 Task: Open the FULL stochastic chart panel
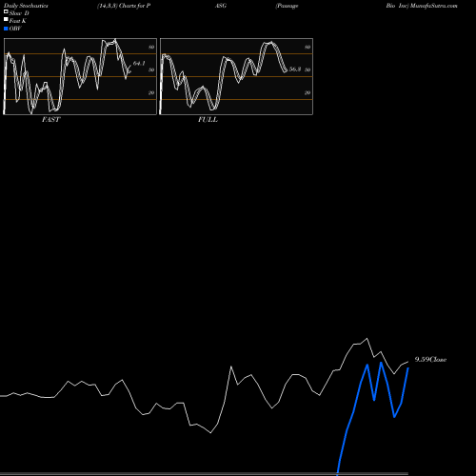236,76
